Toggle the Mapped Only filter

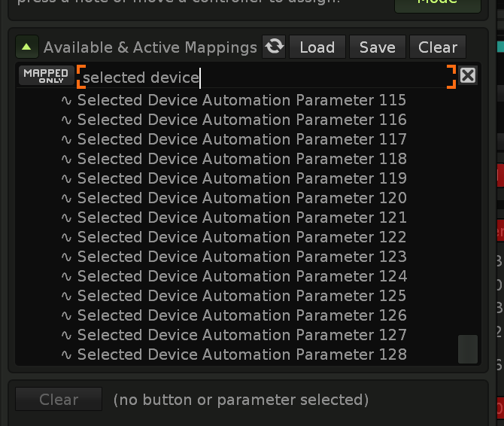click(46, 76)
